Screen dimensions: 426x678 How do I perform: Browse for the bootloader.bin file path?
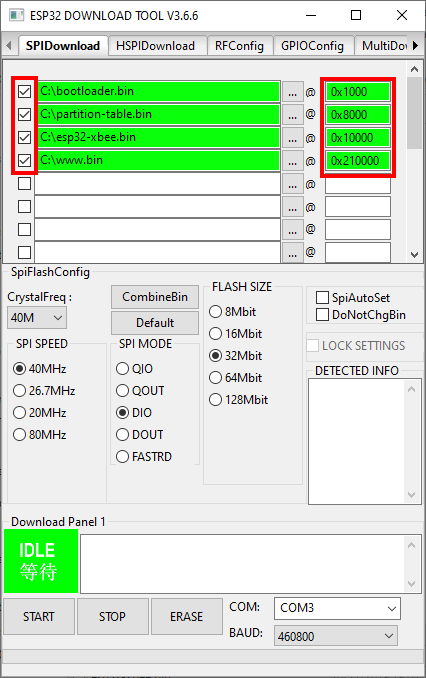(293, 92)
